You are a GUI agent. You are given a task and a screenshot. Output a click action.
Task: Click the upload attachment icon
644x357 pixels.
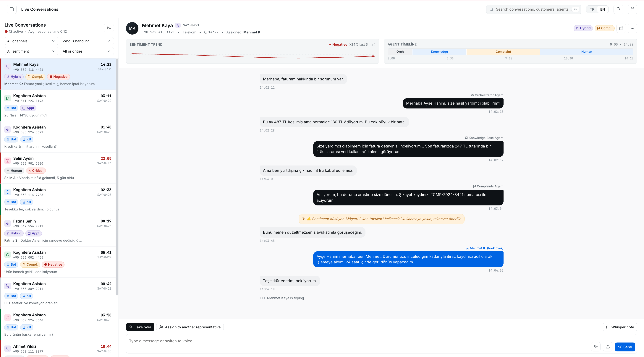click(608, 347)
